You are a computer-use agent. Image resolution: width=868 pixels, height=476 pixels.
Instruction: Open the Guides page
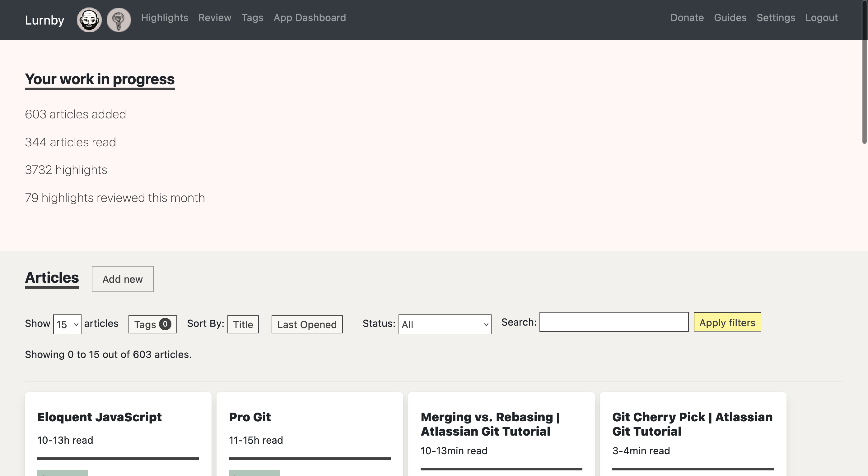point(730,17)
